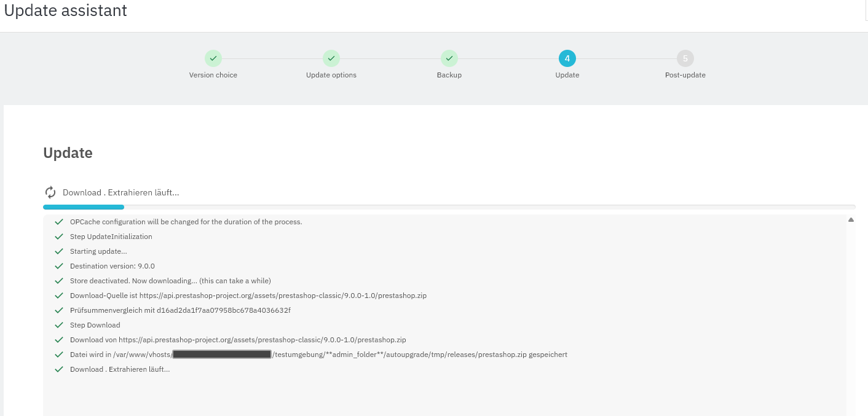Click 'OPCache configuration will be changed' log text
The height and width of the screenshot is (416, 868).
click(186, 222)
